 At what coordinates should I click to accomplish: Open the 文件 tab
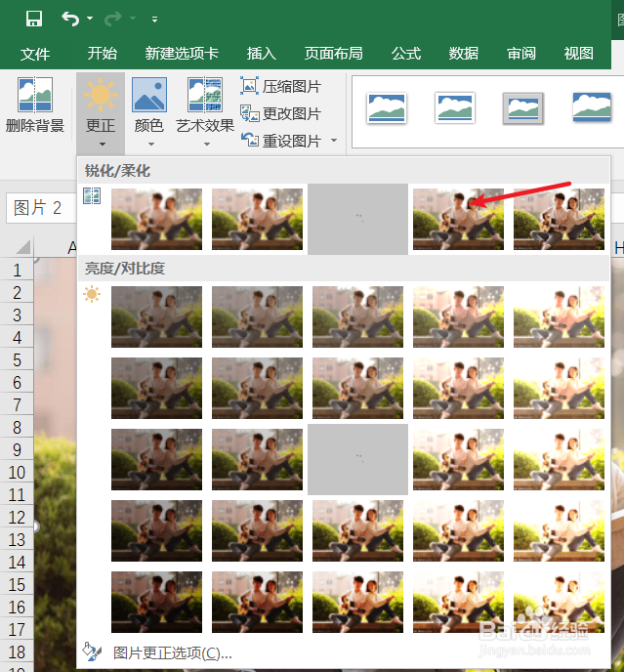pos(35,54)
